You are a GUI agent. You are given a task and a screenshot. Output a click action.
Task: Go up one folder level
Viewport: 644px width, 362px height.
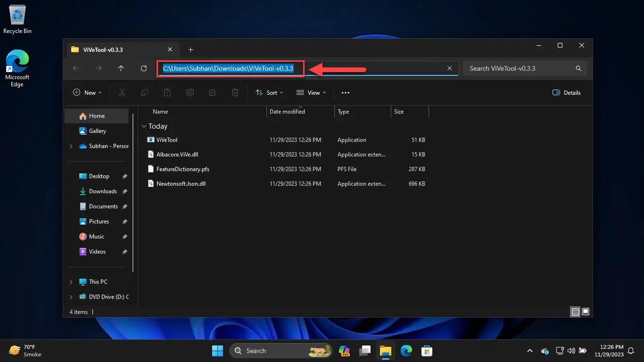121,68
